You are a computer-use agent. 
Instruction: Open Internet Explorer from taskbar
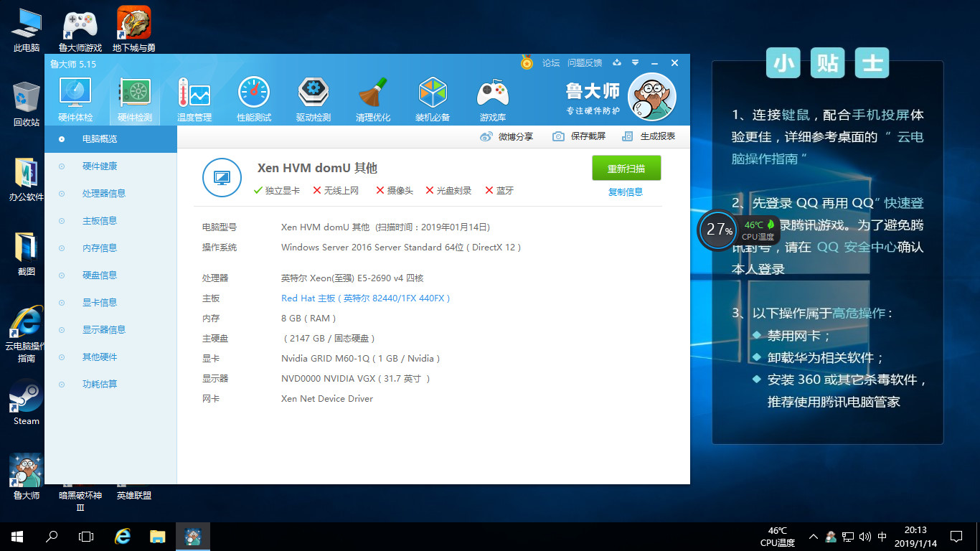pos(123,537)
